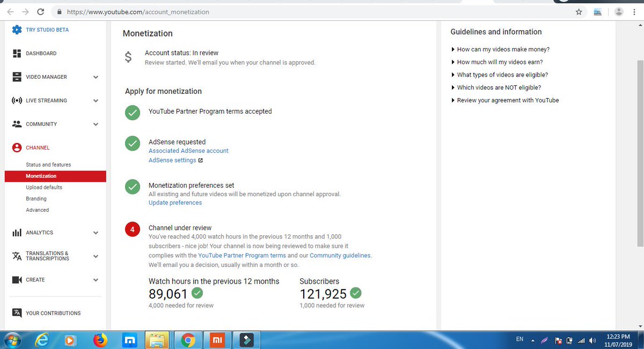Expand the Video Manager section chevron
This screenshot has height=349, width=644.
(x=96, y=77)
